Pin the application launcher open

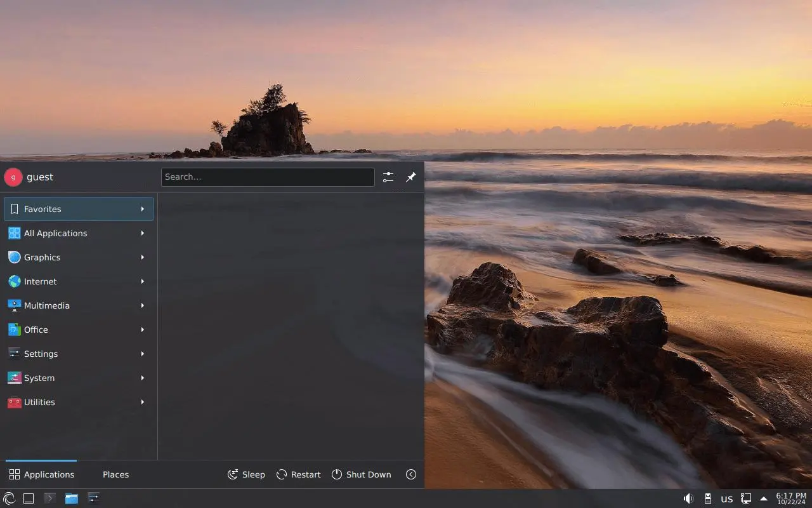[x=411, y=177]
